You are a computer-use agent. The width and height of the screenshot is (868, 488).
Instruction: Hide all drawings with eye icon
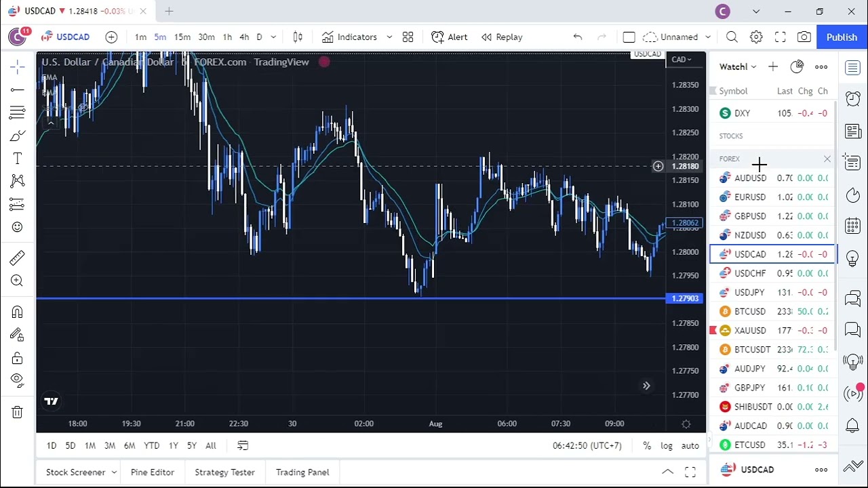pyautogui.click(x=18, y=380)
